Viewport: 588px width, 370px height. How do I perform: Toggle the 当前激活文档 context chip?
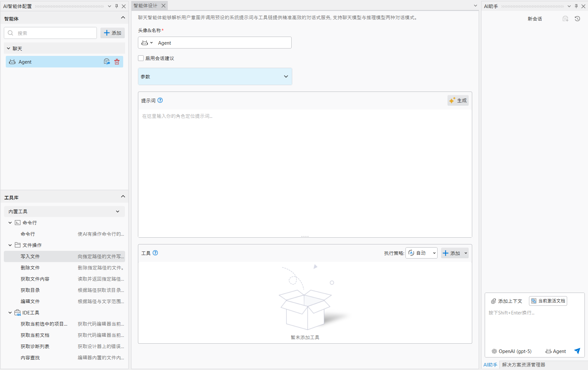tap(548, 301)
